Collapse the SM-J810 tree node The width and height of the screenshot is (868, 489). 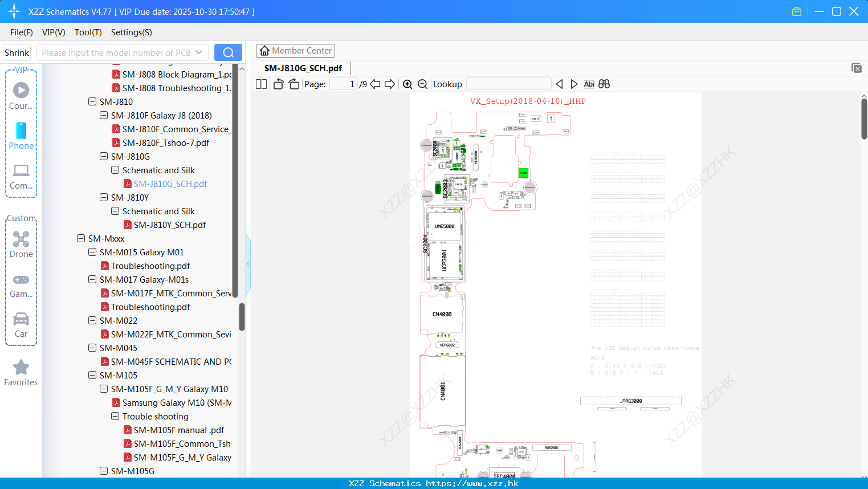coord(92,101)
